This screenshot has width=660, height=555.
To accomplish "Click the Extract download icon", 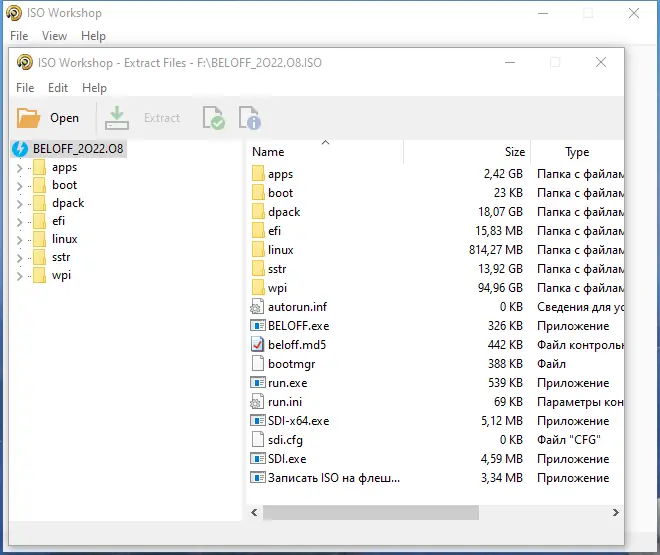I will [117, 118].
